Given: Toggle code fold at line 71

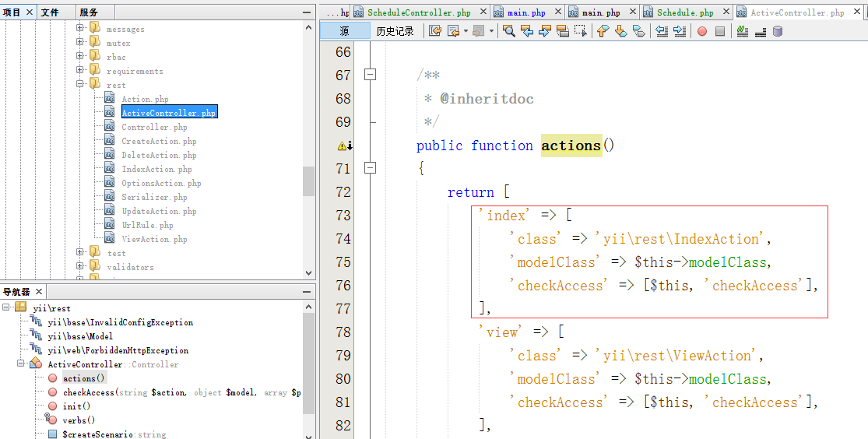Looking at the screenshot, I should point(371,168).
